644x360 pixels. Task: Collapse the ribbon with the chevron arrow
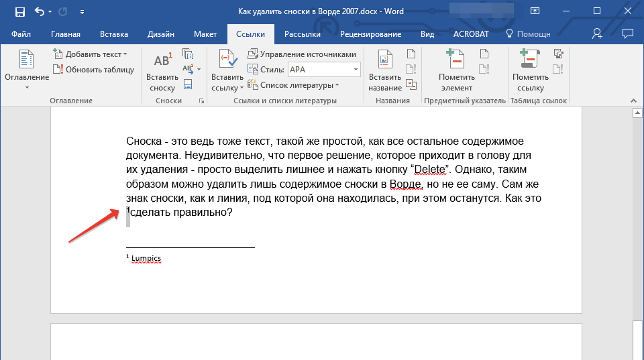tap(634, 101)
